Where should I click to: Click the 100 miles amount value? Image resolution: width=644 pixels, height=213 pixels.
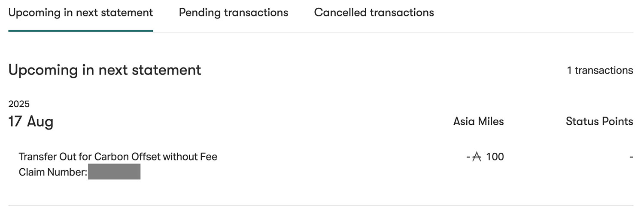(x=495, y=157)
